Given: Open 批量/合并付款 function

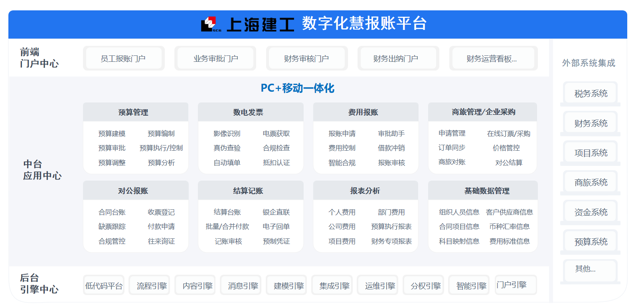Looking at the screenshot, I should [227, 226].
